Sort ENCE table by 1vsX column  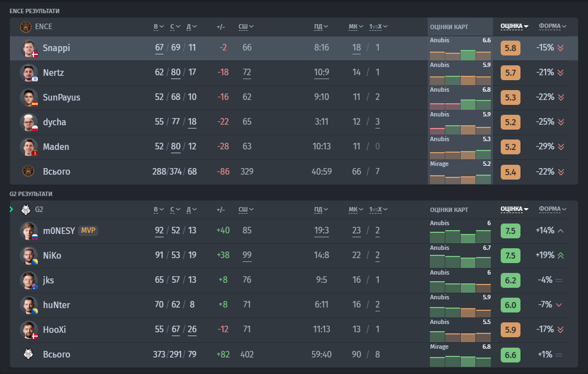pyautogui.click(x=378, y=26)
